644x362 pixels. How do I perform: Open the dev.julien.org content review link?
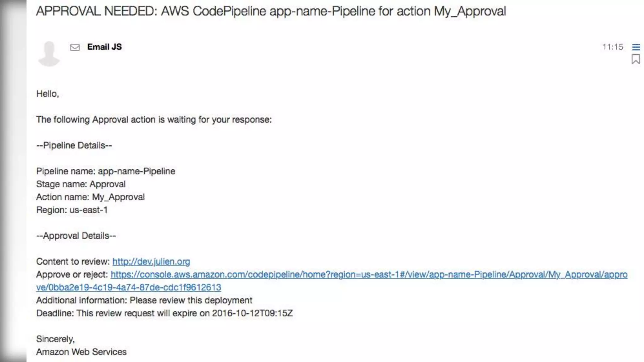coord(151,261)
